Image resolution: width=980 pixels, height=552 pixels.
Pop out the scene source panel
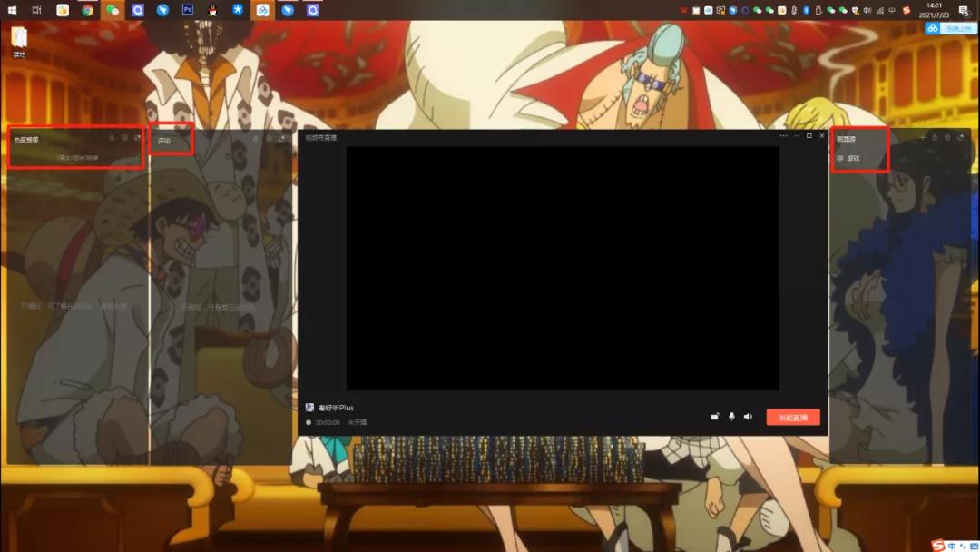pos(961,137)
